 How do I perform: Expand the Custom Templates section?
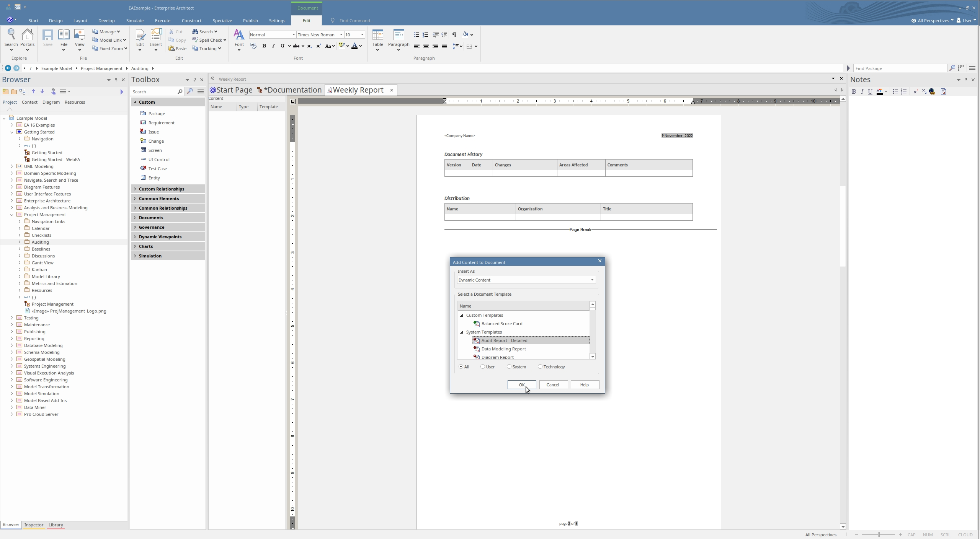[x=462, y=314]
